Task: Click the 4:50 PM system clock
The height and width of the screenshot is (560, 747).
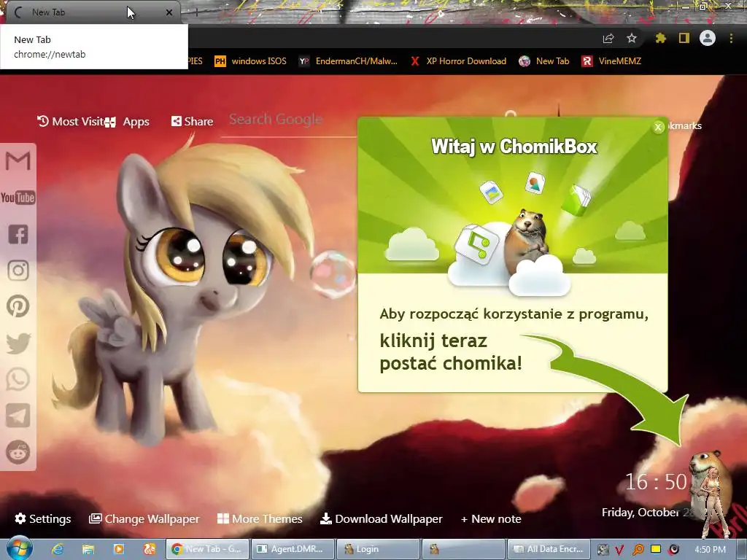Action: tap(710, 550)
